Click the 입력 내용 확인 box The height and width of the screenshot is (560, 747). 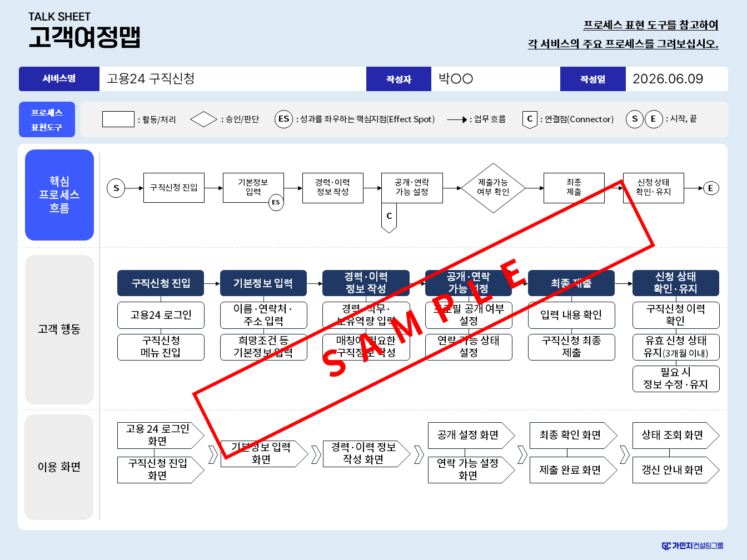click(571, 315)
